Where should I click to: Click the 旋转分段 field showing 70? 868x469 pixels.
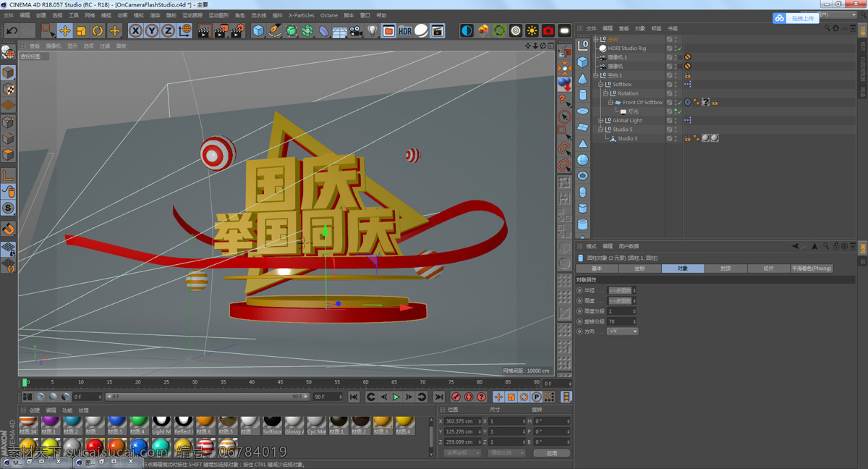(622, 321)
